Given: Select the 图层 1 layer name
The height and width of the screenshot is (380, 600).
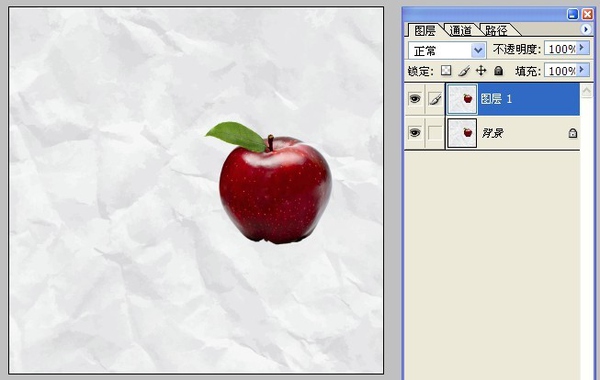Looking at the screenshot, I should 496,99.
